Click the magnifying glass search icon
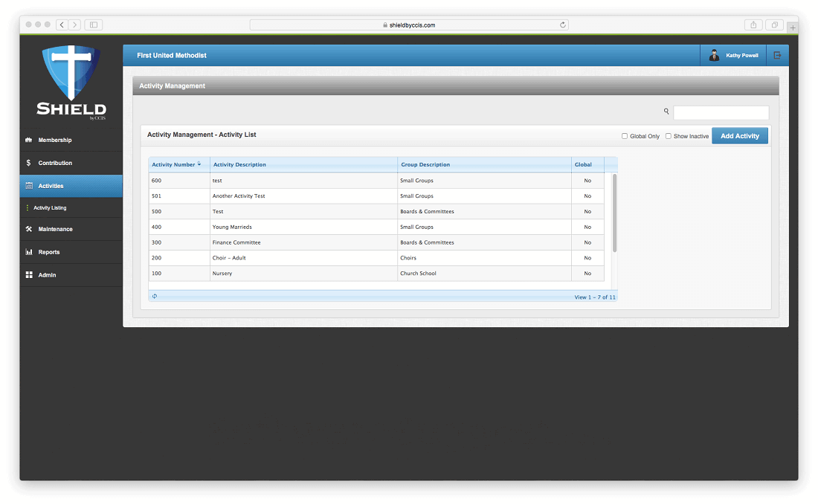This screenshot has width=818, height=504. [666, 112]
